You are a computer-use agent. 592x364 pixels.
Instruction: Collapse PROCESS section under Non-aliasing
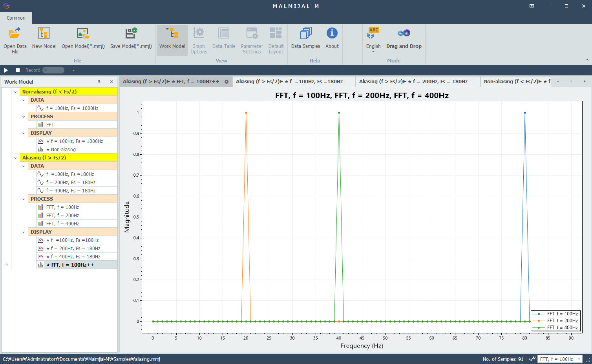24,117
